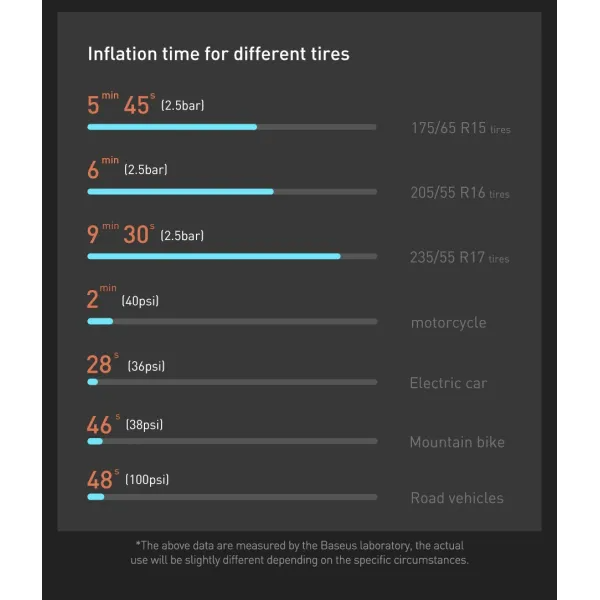Click the Baseus laboratory disclaimer footnote
600x600 pixels.
tap(300, 553)
